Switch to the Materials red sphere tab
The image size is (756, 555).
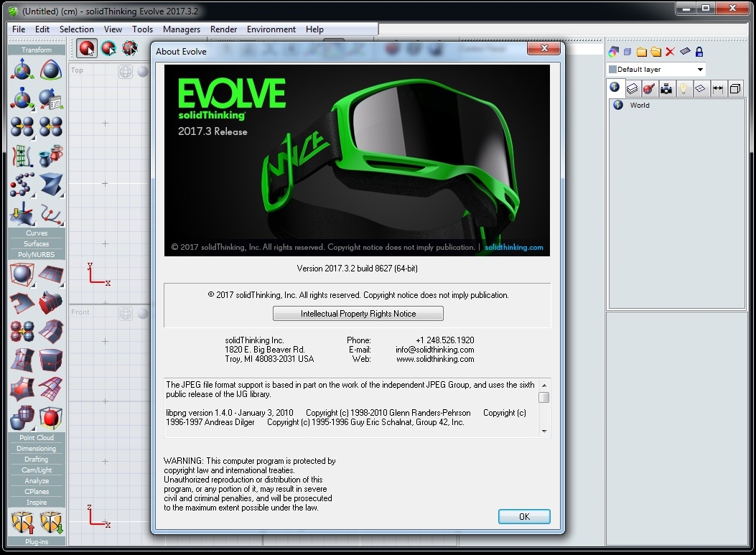[649, 89]
